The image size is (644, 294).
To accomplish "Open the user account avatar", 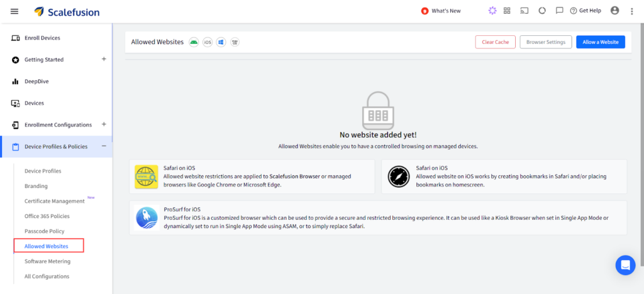I will coord(615,11).
